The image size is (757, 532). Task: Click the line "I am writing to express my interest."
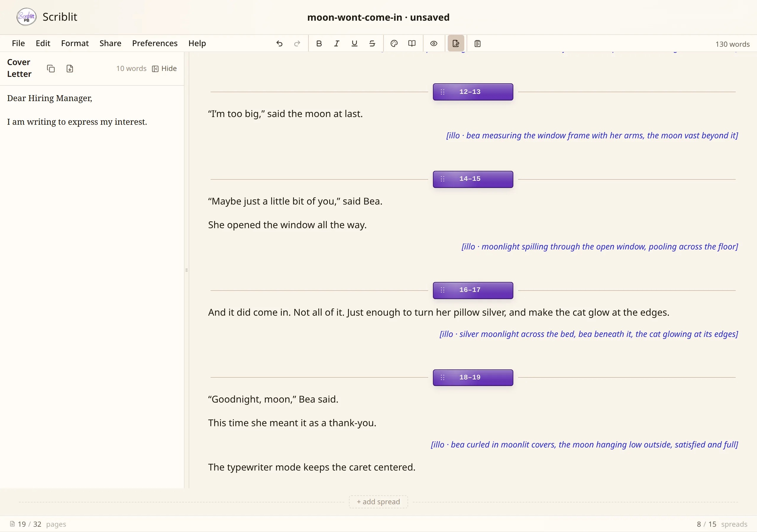click(x=77, y=122)
